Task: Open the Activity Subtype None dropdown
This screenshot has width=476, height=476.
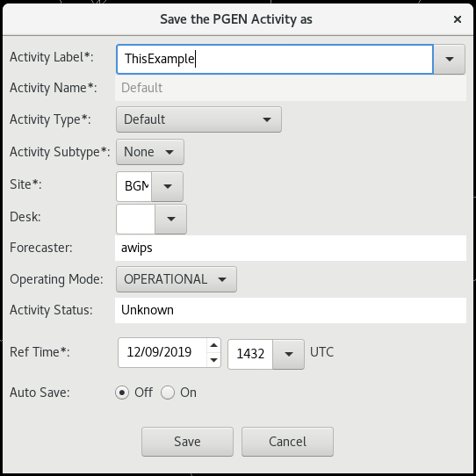Action: (150, 152)
